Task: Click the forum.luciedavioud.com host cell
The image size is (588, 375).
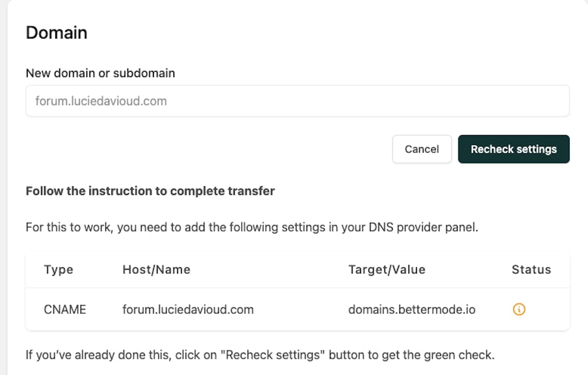Action: pyautogui.click(x=188, y=309)
